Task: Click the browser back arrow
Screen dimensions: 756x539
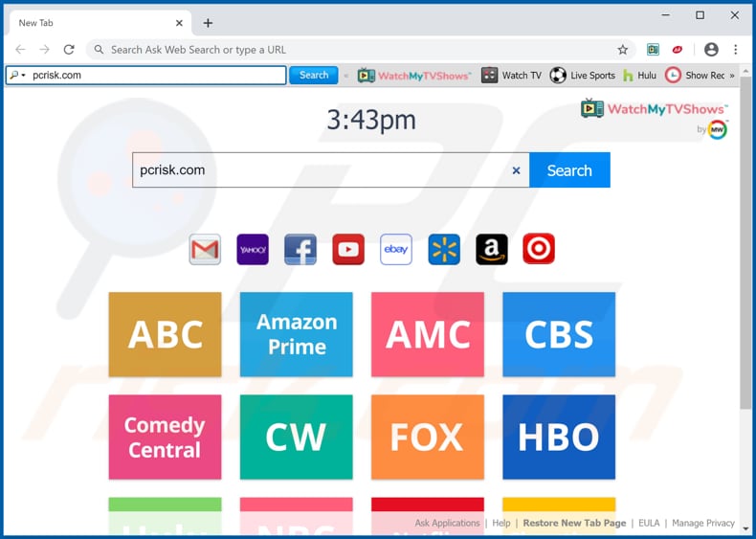Action: (x=20, y=49)
